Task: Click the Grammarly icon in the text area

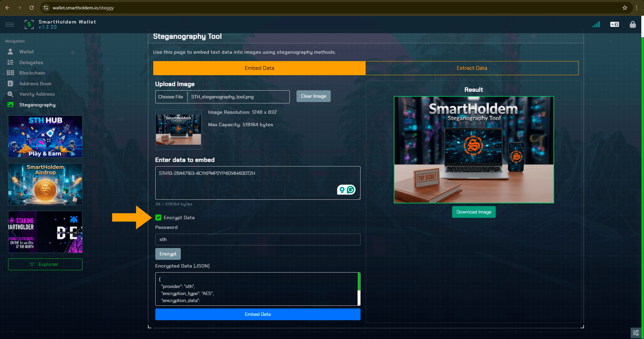Action: coord(351,190)
